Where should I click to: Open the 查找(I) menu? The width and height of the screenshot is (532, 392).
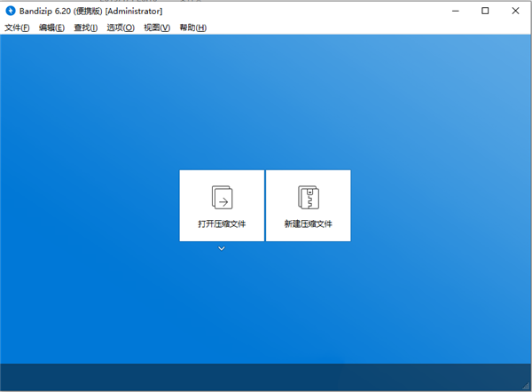[x=86, y=27]
